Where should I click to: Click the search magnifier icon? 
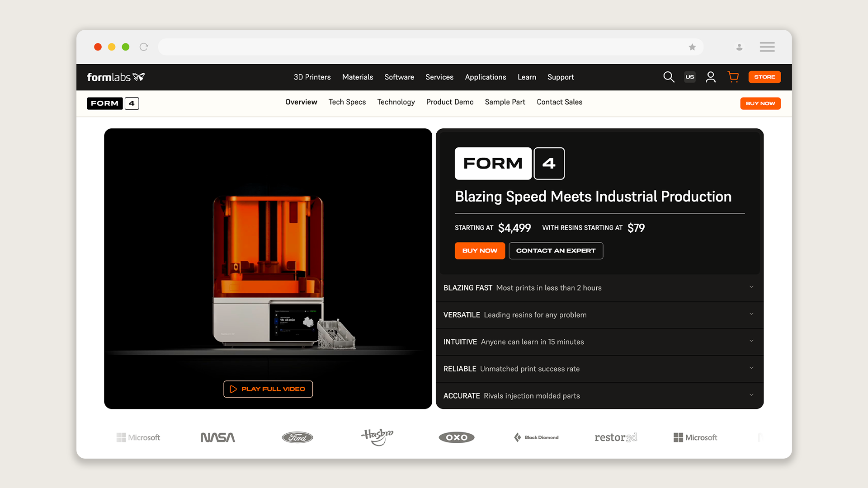pyautogui.click(x=669, y=77)
